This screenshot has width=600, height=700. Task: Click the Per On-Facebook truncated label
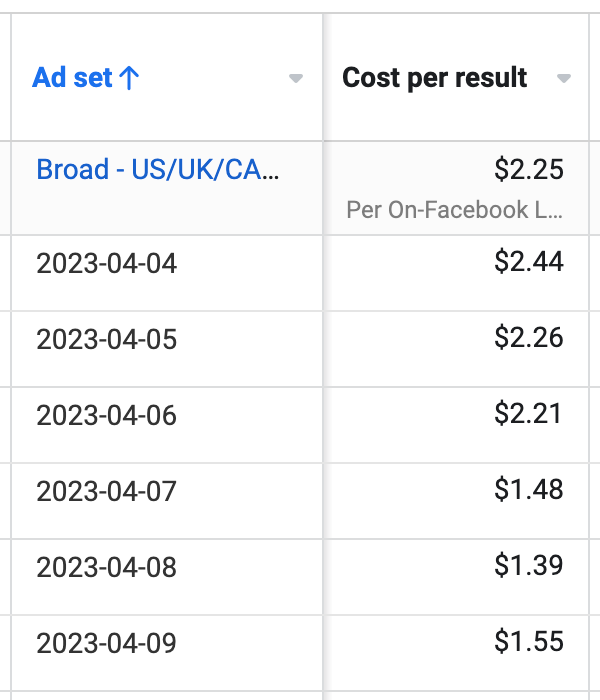pyautogui.click(x=454, y=211)
